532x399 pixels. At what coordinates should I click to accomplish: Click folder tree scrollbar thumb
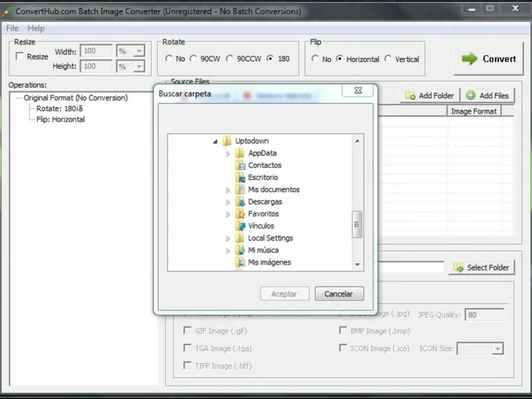click(x=357, y=224)
